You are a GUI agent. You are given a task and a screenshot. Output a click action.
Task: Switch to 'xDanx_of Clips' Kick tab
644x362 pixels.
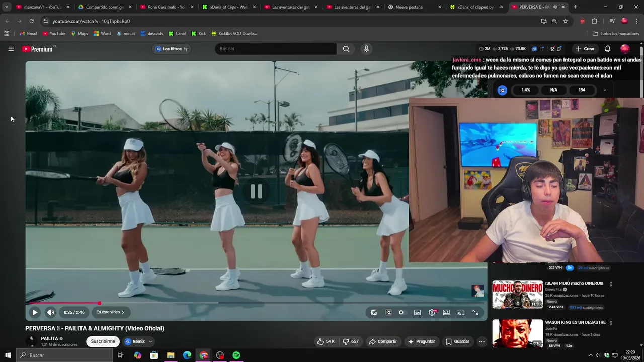tap(229, 7)
